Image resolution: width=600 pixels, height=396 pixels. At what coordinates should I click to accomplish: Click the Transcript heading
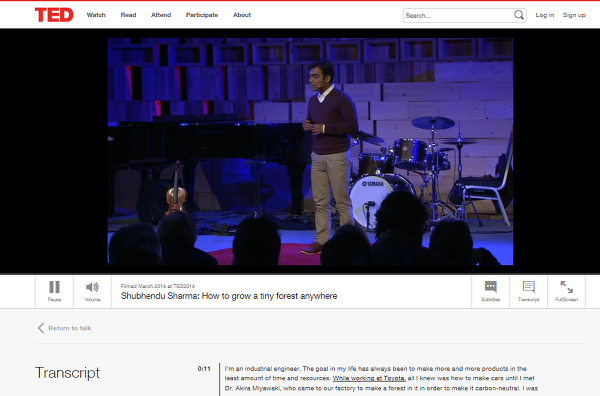pos(67,373)
